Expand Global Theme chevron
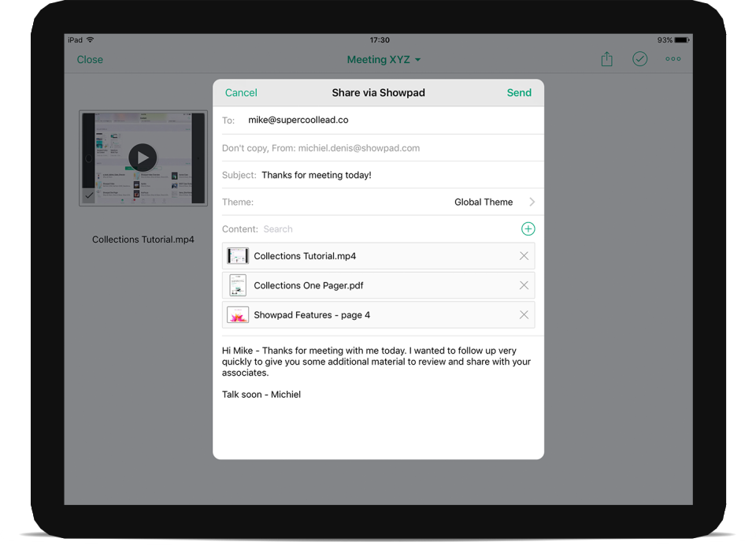 [x=532, y=202]
